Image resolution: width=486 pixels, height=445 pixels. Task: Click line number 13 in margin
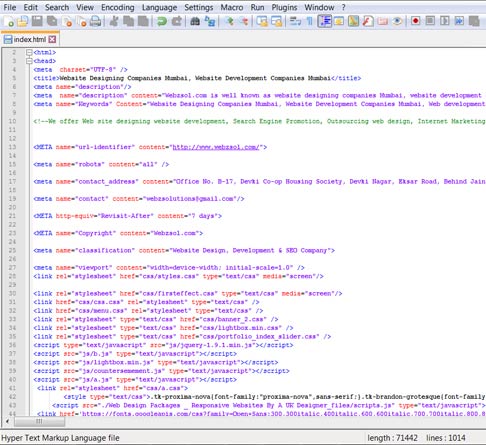12,147
